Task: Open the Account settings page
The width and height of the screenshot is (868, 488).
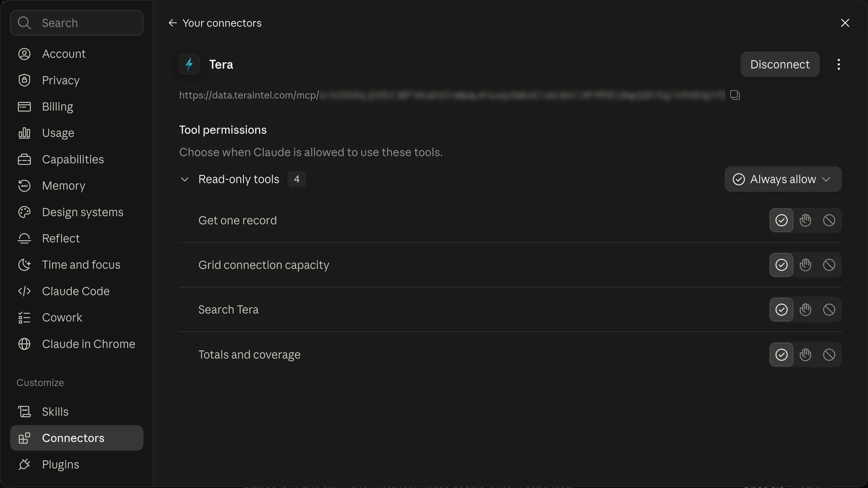Action: pos(77,54)
